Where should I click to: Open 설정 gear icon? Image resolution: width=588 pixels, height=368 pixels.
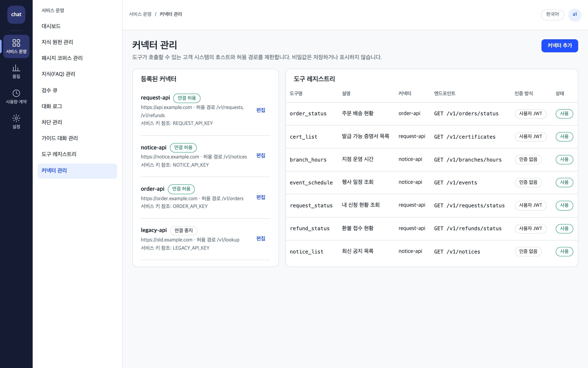tap(16, 122)
